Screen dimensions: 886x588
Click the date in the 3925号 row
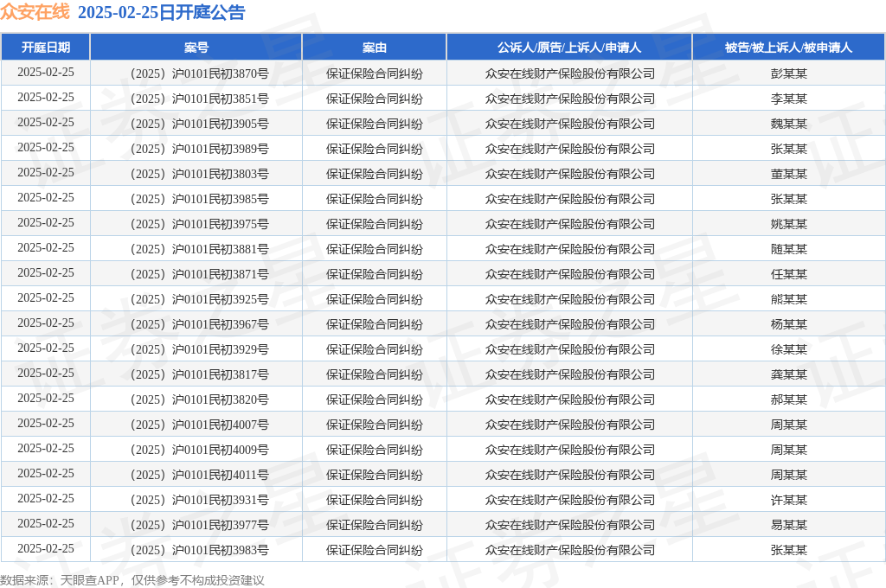pos(46,297)
